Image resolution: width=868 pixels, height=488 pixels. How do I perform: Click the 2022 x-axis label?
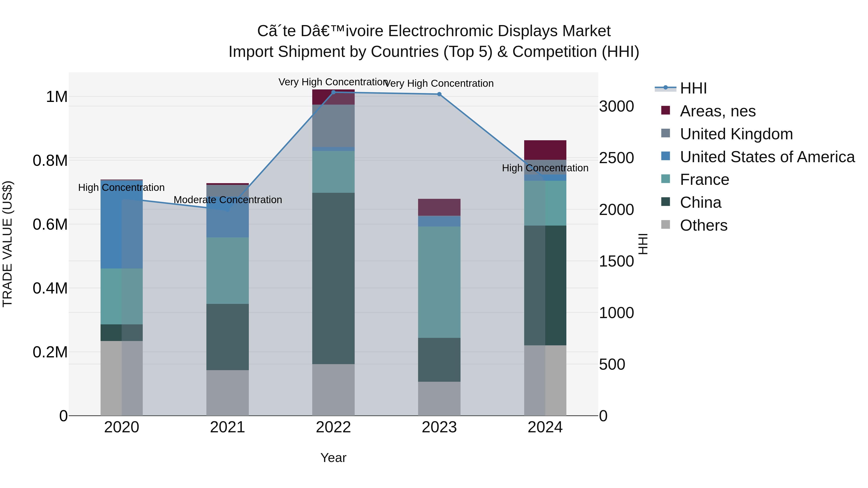tap(334, 427)
